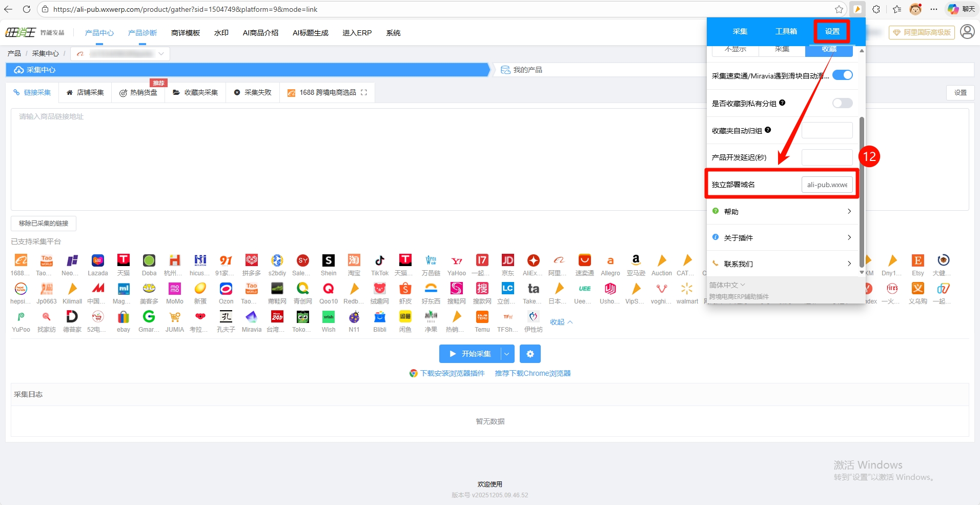The width and height of the screenshot is (980, 505).
Task: Open the 工具箱 tab in plugin
Action: (786, 31)
